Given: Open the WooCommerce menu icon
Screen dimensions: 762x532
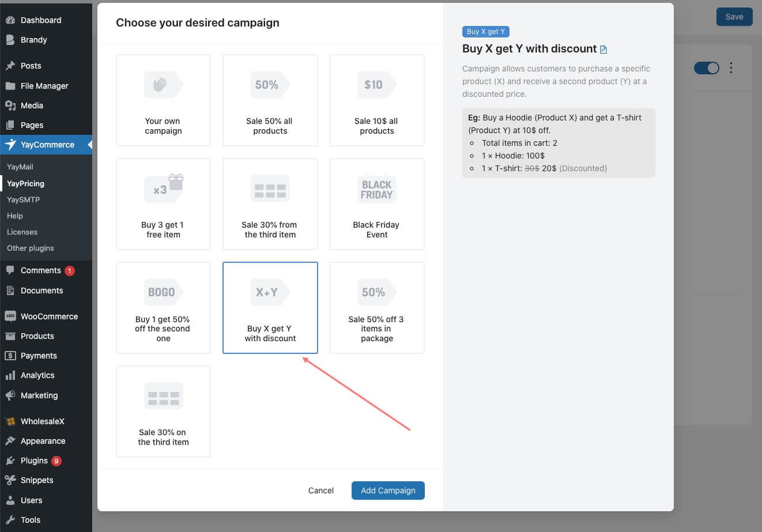Looking at the screenshot, I should pyautogui.click(x=10, y=316).
